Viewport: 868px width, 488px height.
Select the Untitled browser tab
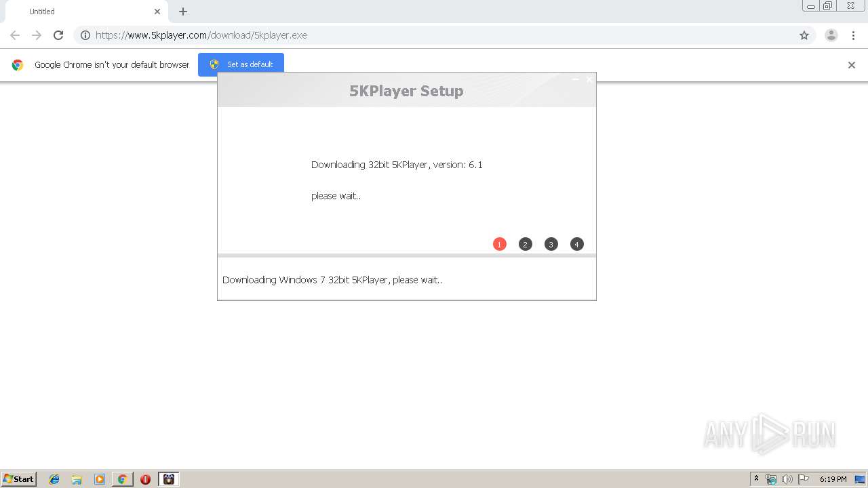pos(87,12)
